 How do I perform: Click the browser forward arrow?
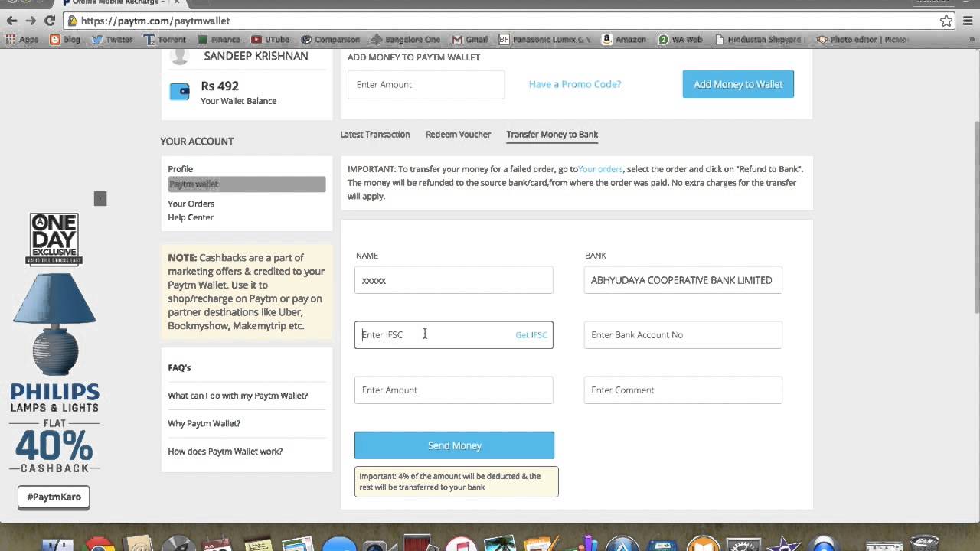(31, 21)
